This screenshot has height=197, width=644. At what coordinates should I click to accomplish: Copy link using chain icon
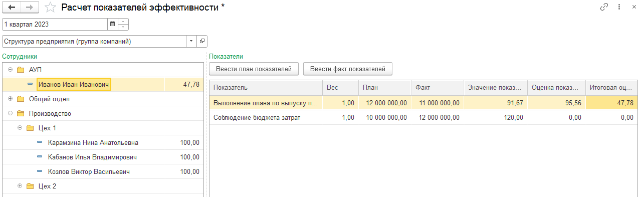604,8
